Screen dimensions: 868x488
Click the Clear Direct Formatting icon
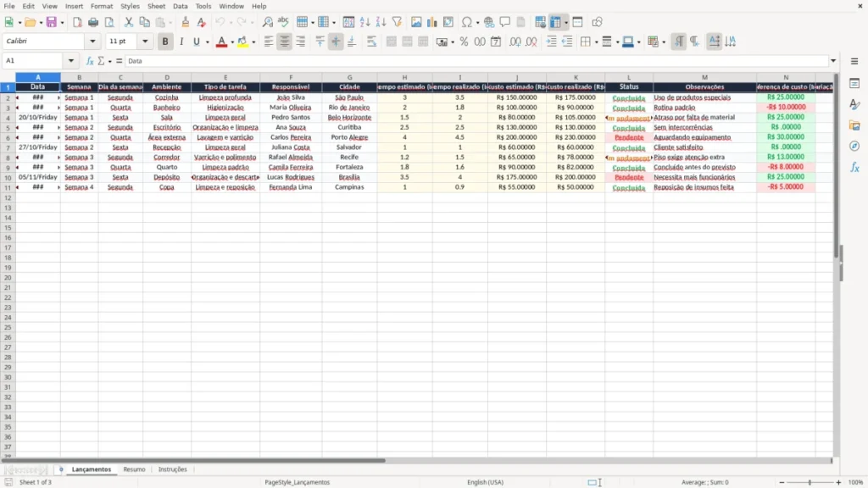[x=202, y=22]
